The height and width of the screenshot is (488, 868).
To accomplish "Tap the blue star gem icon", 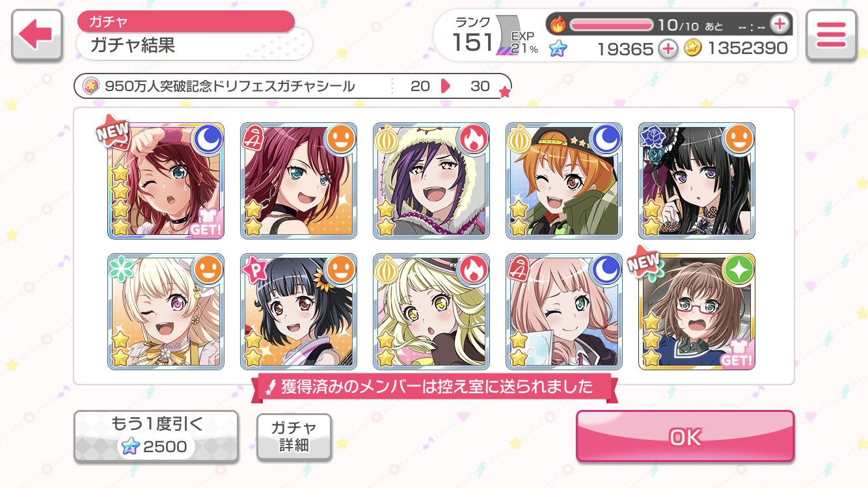I will point(558,48).
